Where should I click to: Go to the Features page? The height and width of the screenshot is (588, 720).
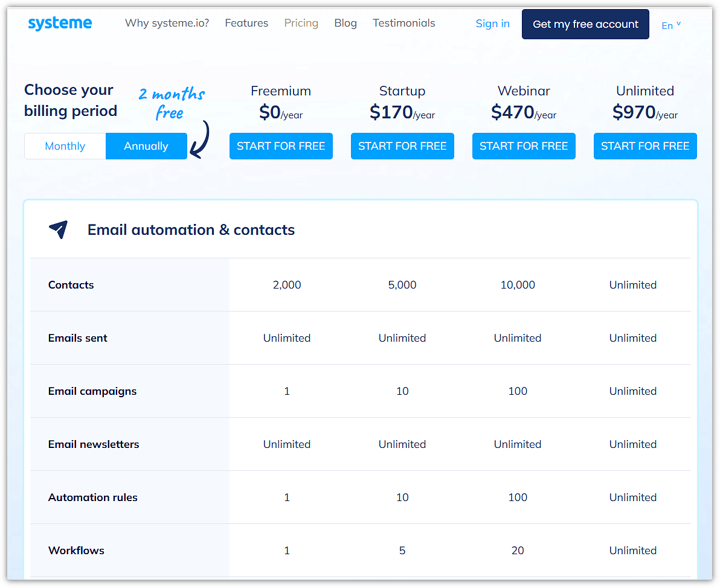[246, 23]
